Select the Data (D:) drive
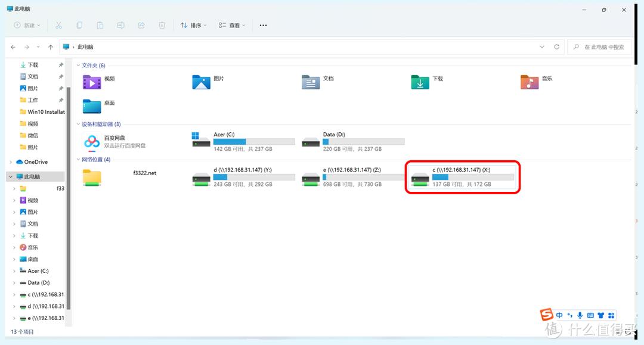Image resolution: width=644 pixels, height=345 pixels. [352, 142]
